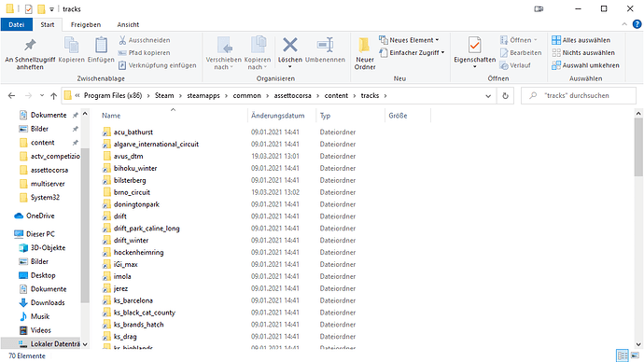The width and height of the screenshot is (644, 362).
Task: Click the "tracks" durchsuchen search field
Action: [579, 95]
